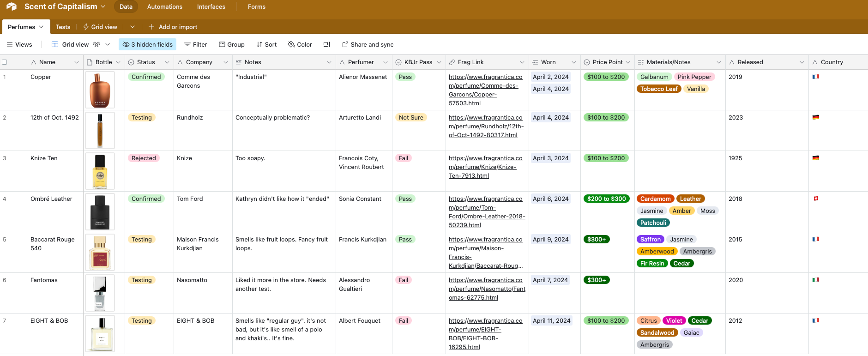Open the Released column dropdown arrow

pos(802,62)
